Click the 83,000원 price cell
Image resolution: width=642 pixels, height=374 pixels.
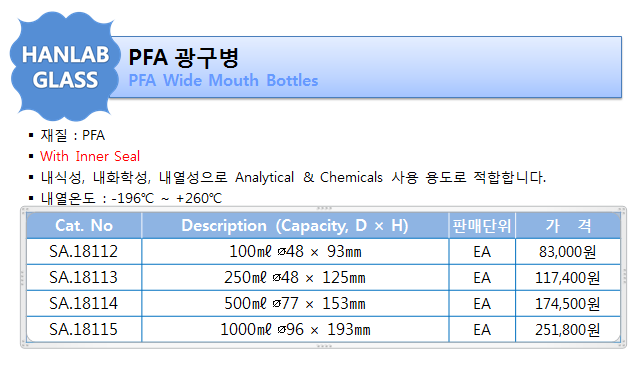[x=568, y=252]
